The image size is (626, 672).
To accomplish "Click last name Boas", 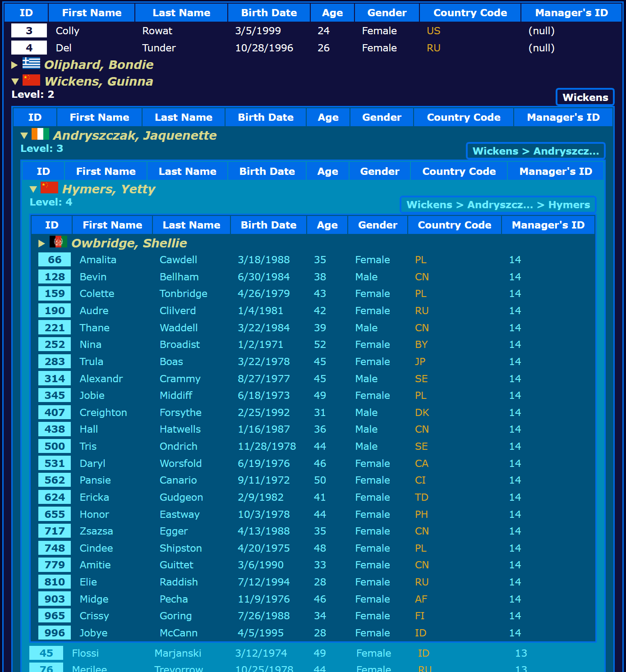I will [x=171, y=361].
